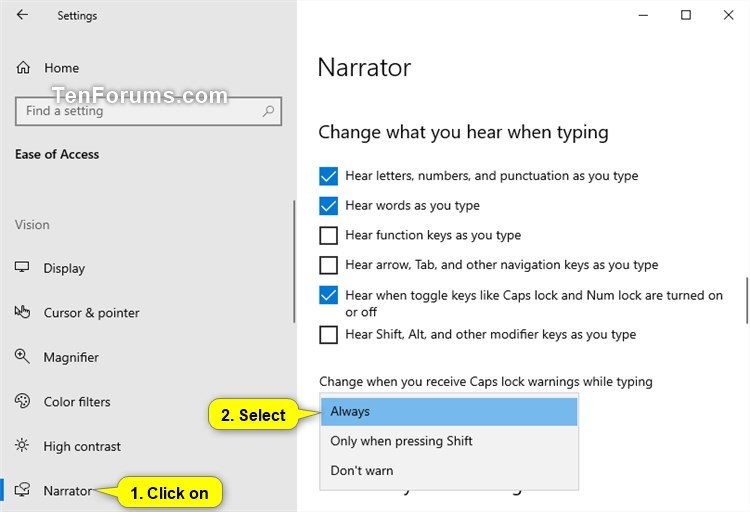Click the High contrast sun icon
This screenshot has width=750, height=512.
point(22,445)
